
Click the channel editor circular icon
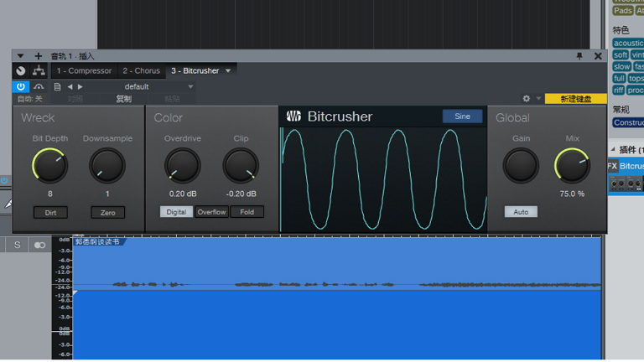click(20, 70)
